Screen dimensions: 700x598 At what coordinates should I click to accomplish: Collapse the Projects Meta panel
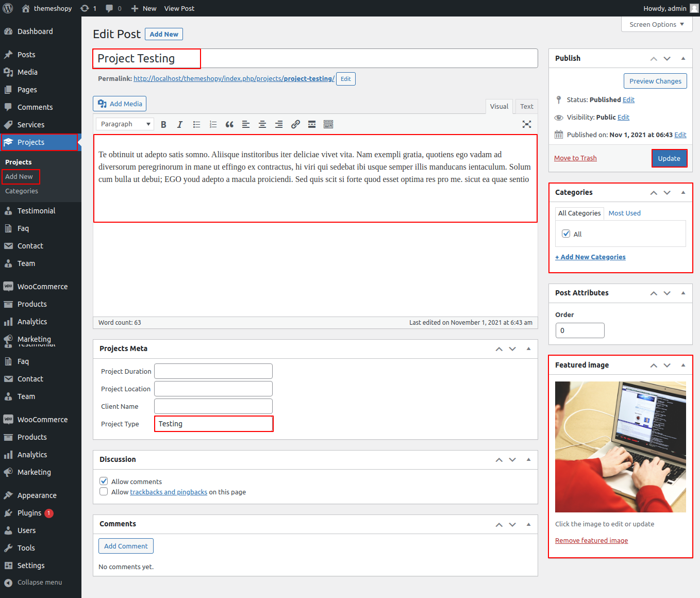528,348
